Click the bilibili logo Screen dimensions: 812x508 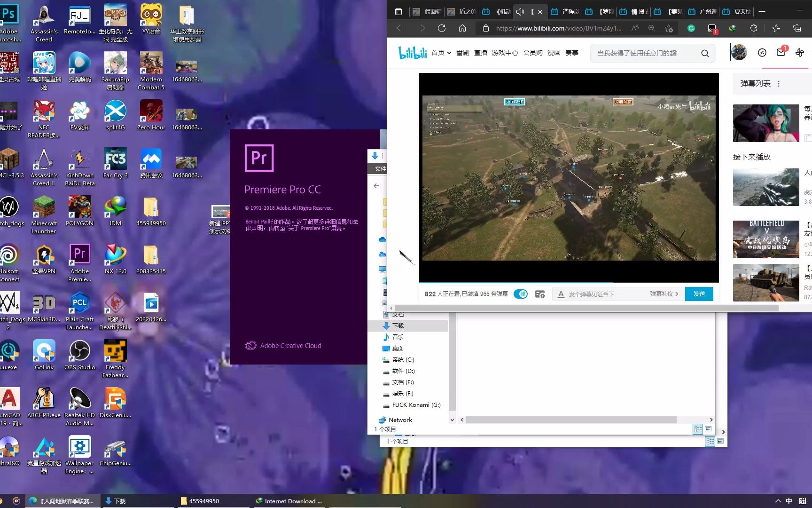(x=413, y=53)
